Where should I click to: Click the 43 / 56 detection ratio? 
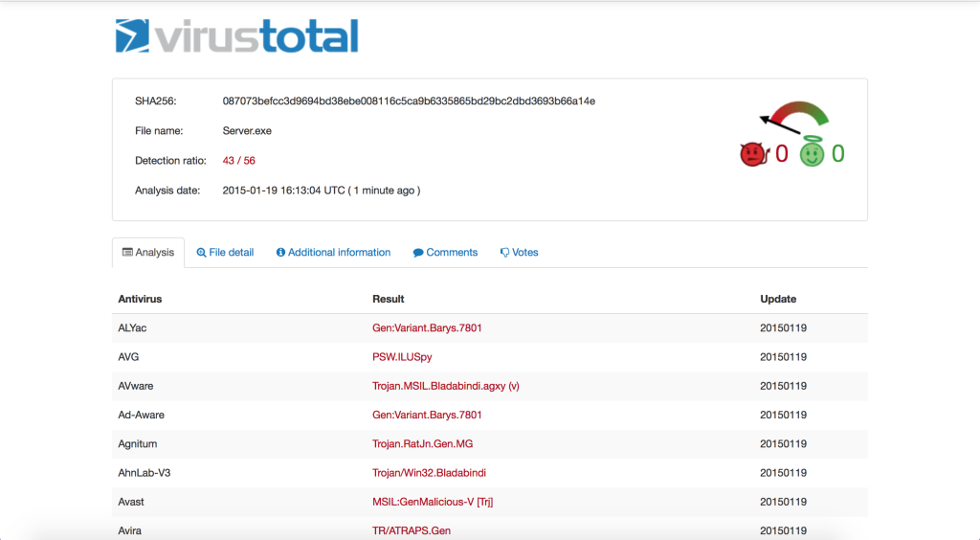[238, 161]
